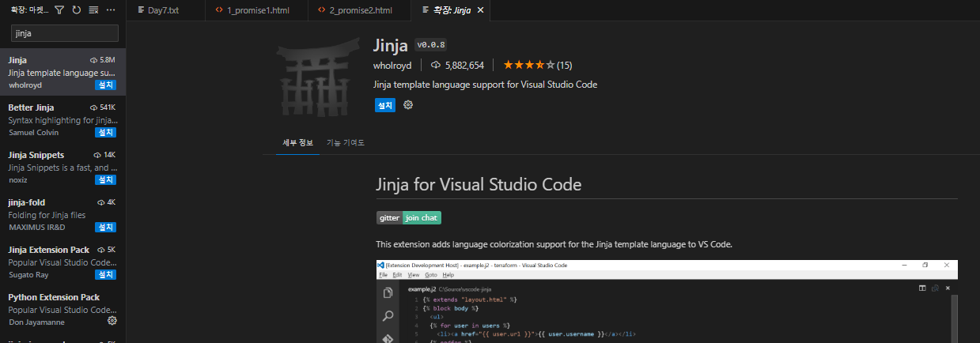This screenshot has height=343, width=980.
Task: Install Better Jinja by Samuel Colvin
Action: [x=106, y=132]
